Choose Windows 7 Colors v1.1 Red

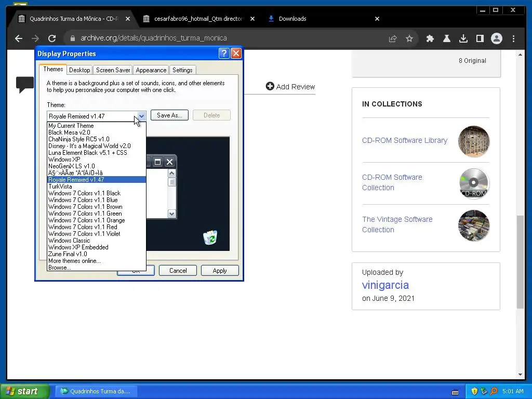pos(96,227)
